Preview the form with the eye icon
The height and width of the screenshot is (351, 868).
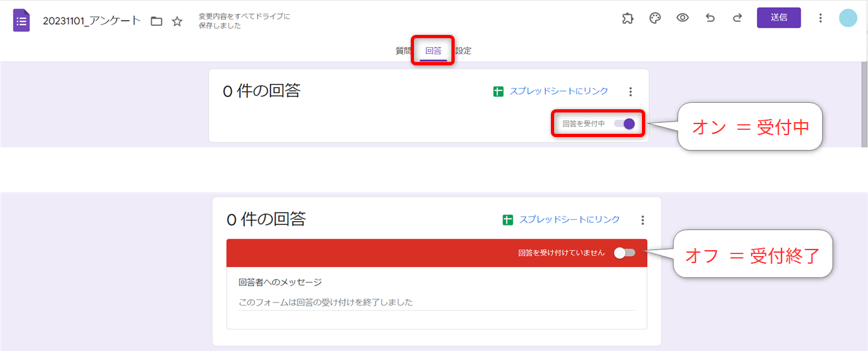tap(683, 18)
